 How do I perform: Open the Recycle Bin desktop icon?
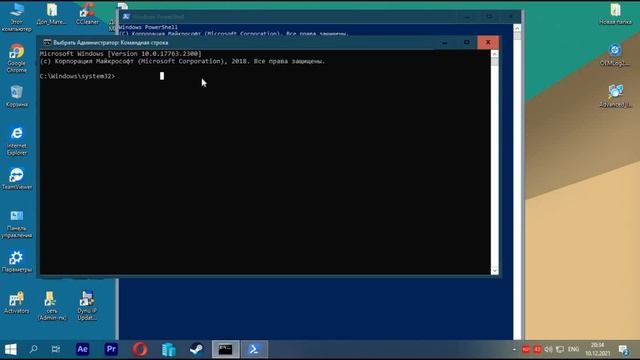tap(16, 96)
